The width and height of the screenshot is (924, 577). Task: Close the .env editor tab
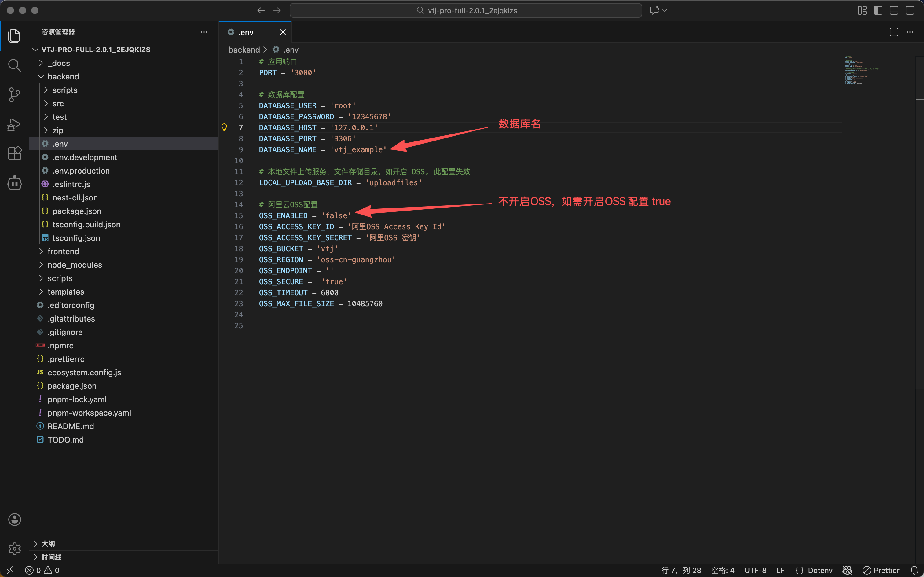coord(283,32)
